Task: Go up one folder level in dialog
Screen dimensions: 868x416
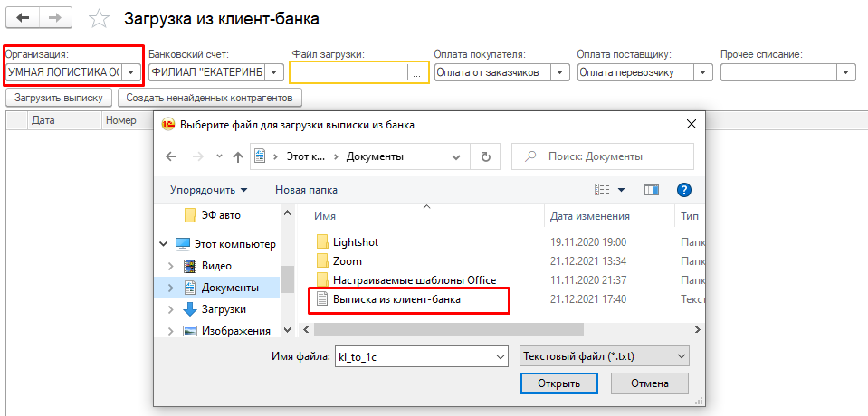Action: coord(238,156)
